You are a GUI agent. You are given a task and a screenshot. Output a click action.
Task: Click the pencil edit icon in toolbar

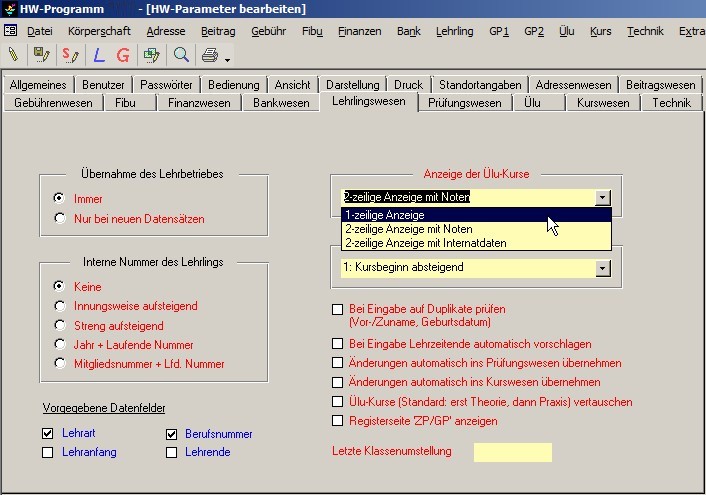click(13, 54)
